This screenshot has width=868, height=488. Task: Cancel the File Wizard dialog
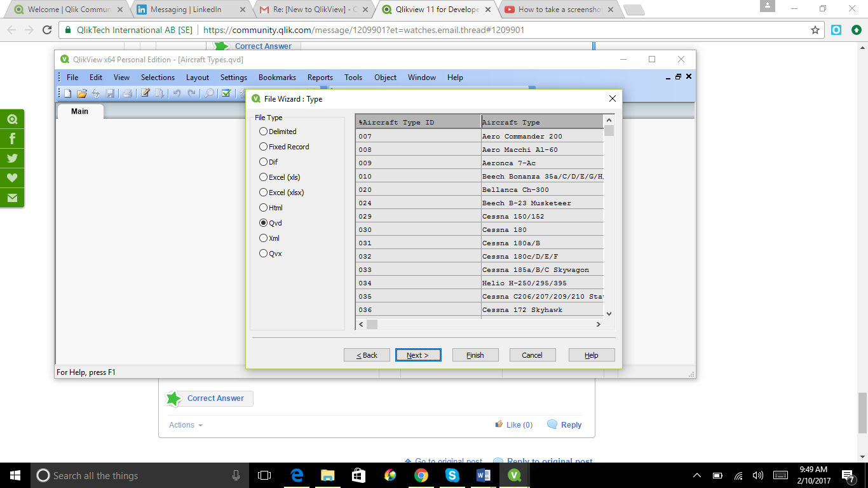pyautogui.click(x=532, y=355)
